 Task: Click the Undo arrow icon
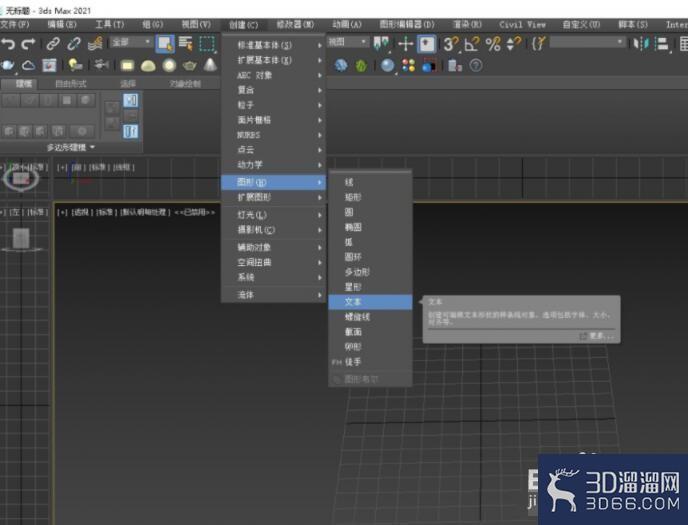coord(8,44)
